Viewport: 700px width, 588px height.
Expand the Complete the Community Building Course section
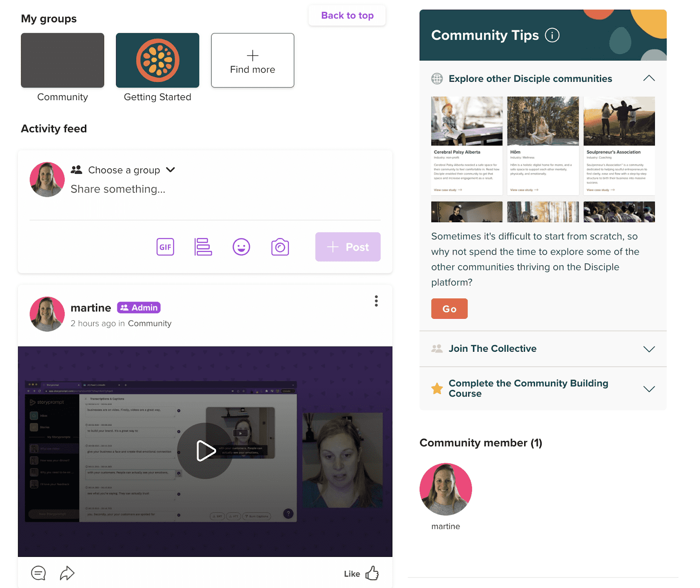pyautogui.click(x=649, y=388)
